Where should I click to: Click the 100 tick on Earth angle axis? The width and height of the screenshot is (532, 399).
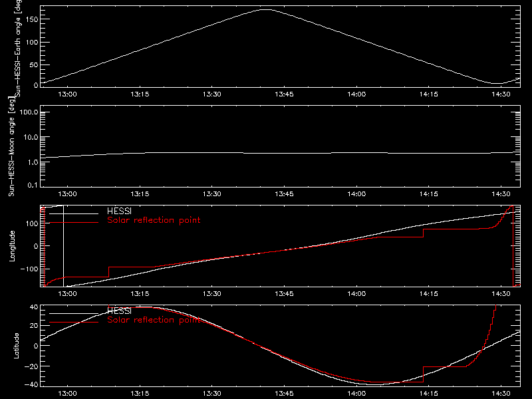click(x=32, y=43)
